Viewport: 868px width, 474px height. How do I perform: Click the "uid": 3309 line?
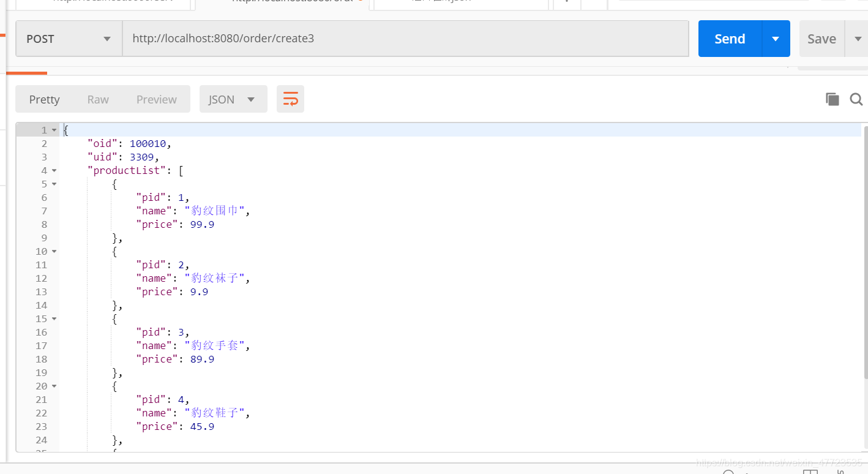(x=124, y=157)
